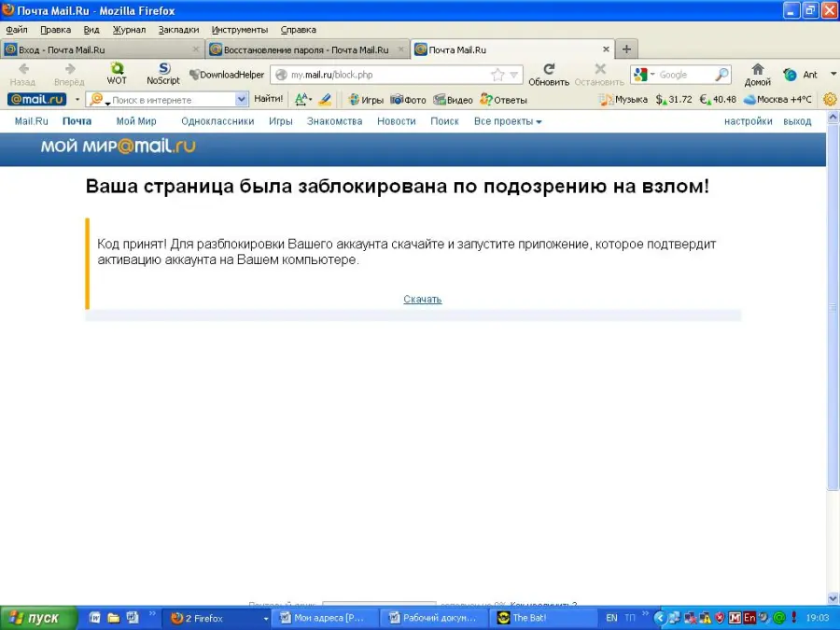Open the NoScript toolbar button
Image resolution: width=840 pixels, height=630 pixels.
[163, 74]
